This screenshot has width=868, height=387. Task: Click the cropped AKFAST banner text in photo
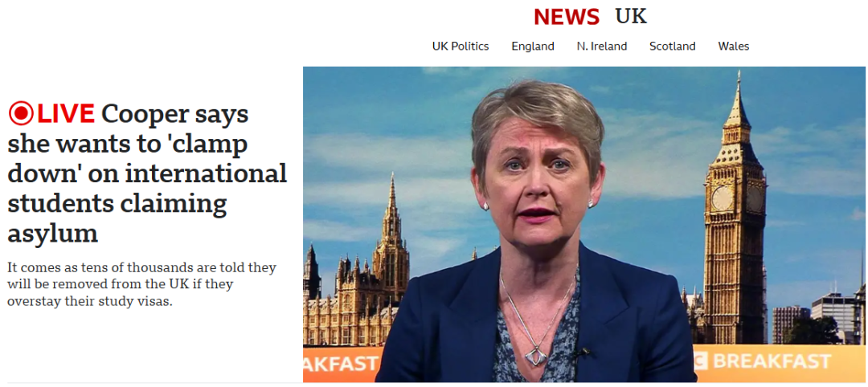(x=341, y=363)
